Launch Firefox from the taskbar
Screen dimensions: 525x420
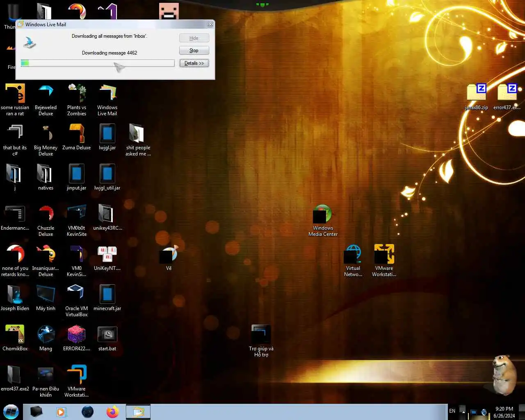click(112, 412)
